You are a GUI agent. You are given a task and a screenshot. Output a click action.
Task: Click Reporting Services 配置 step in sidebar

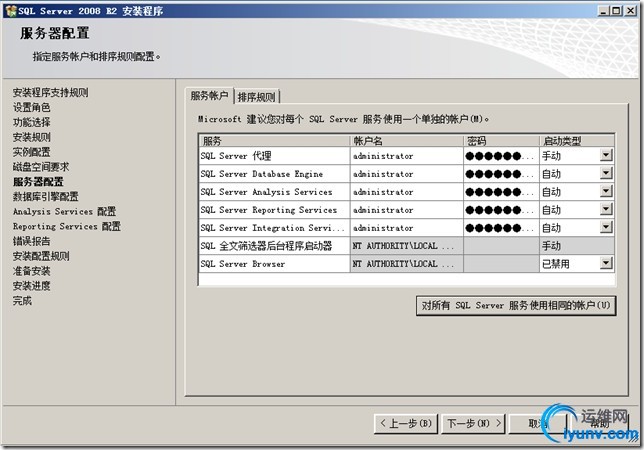[x=67, y=226]
